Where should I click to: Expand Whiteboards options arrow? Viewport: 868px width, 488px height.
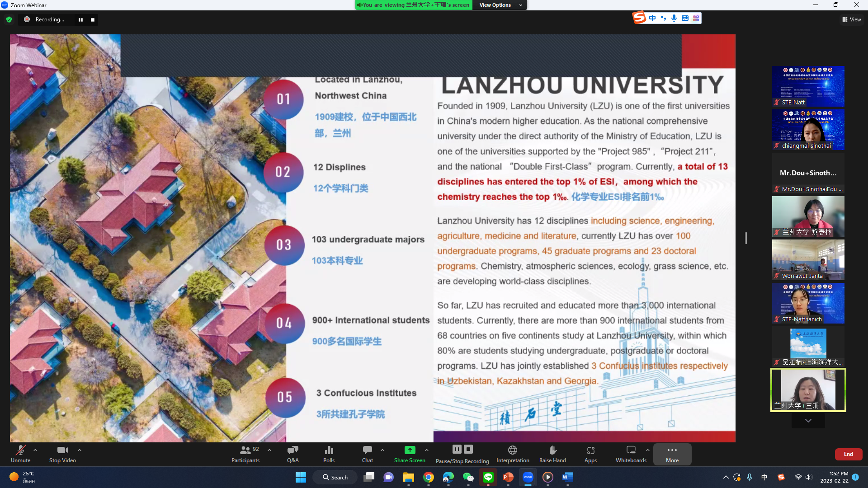click(x=648, y=450)
